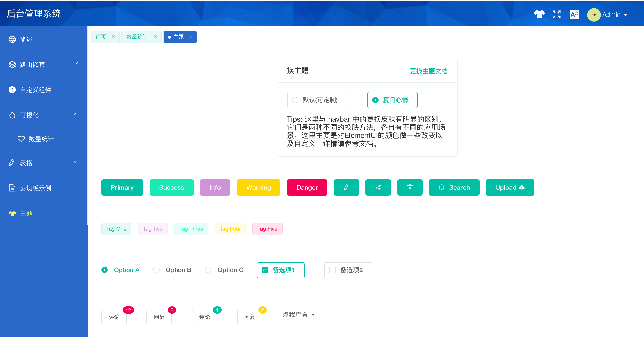644x337 pixels.
Task: Click the Tag Five label
Action: coord(267,229)
